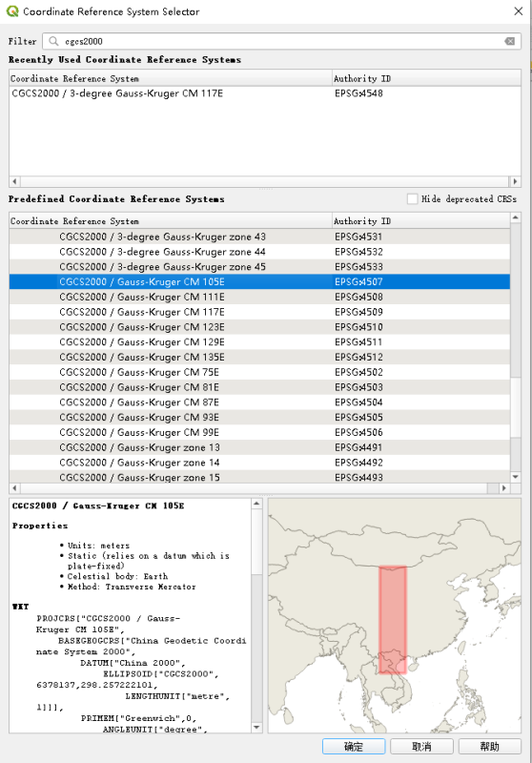
Task: Select CGCS2000 / Gauss-Kruger CM 135E row
Action: tap(259, 357)
